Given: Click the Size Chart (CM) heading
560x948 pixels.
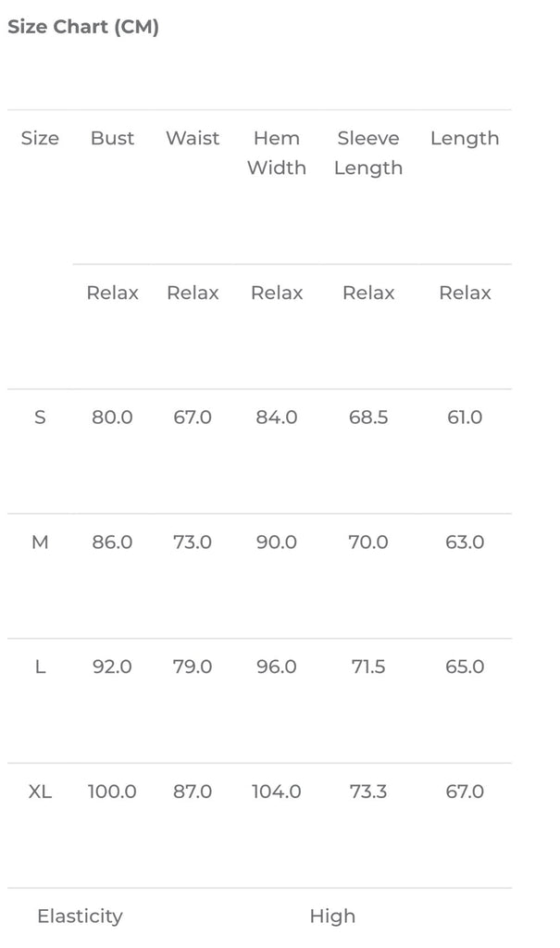Looking at the screenshot, I should pos(83,28).
